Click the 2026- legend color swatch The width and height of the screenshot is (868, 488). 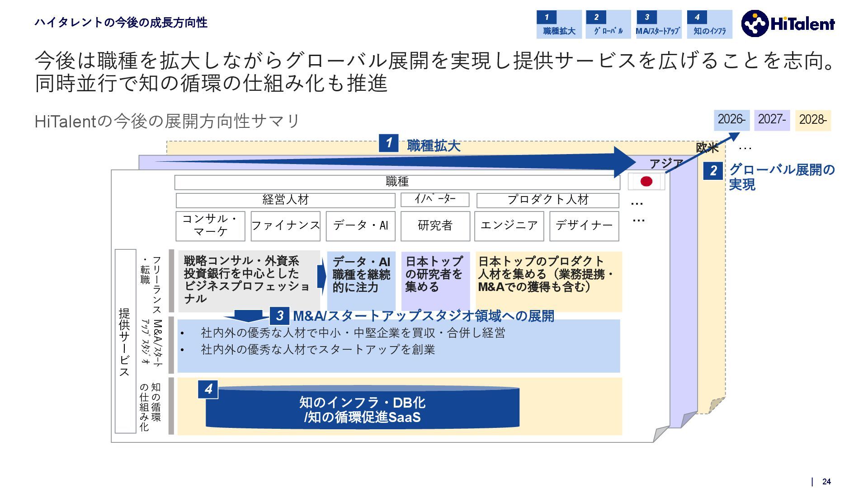731,120
